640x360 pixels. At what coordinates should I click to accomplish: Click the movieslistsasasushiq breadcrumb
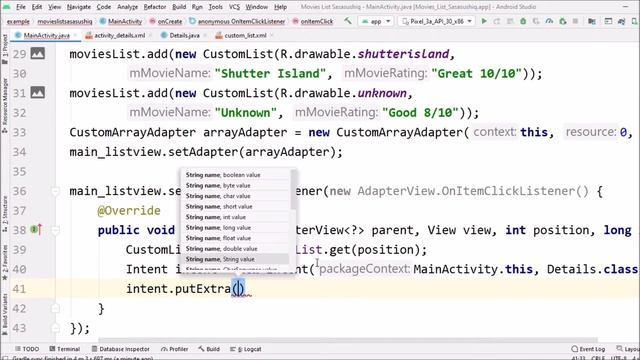[x=64, y=21]
